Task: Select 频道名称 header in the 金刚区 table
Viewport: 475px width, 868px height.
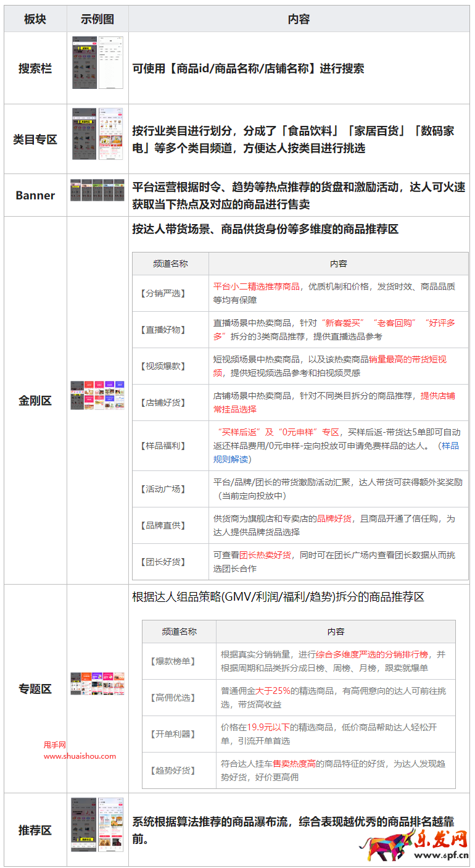Action: pyautogui.click(x=170, y=264)
